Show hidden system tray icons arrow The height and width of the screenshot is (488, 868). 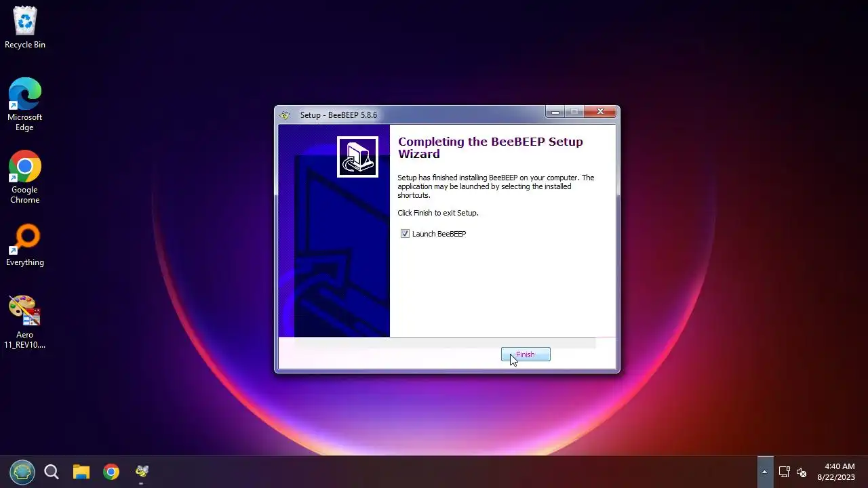(764, 472)
